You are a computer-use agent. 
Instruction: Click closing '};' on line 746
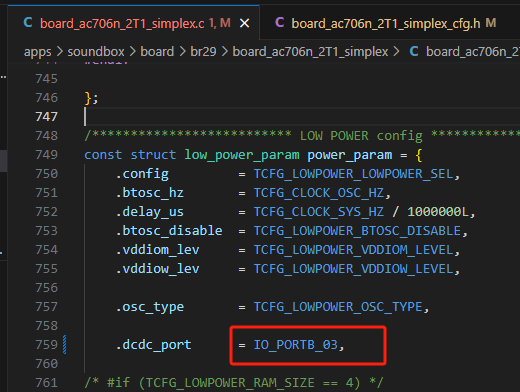91,98
